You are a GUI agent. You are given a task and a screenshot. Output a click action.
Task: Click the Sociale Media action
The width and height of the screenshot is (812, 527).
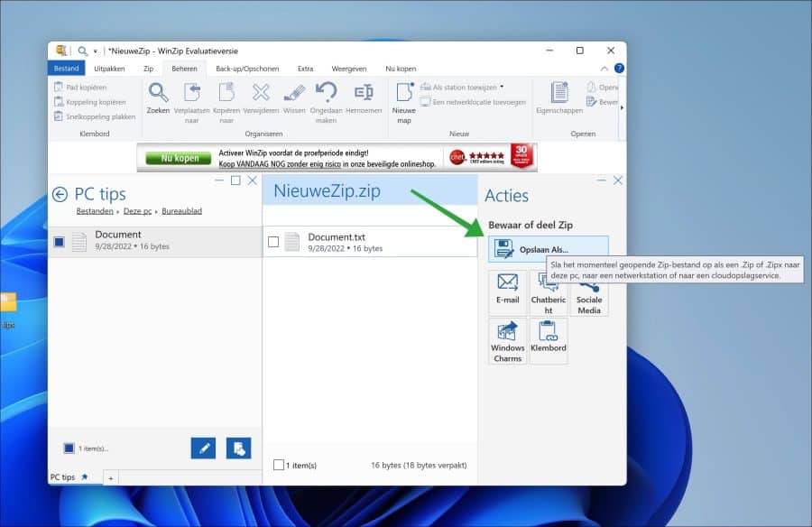click(x=589, y=299)
